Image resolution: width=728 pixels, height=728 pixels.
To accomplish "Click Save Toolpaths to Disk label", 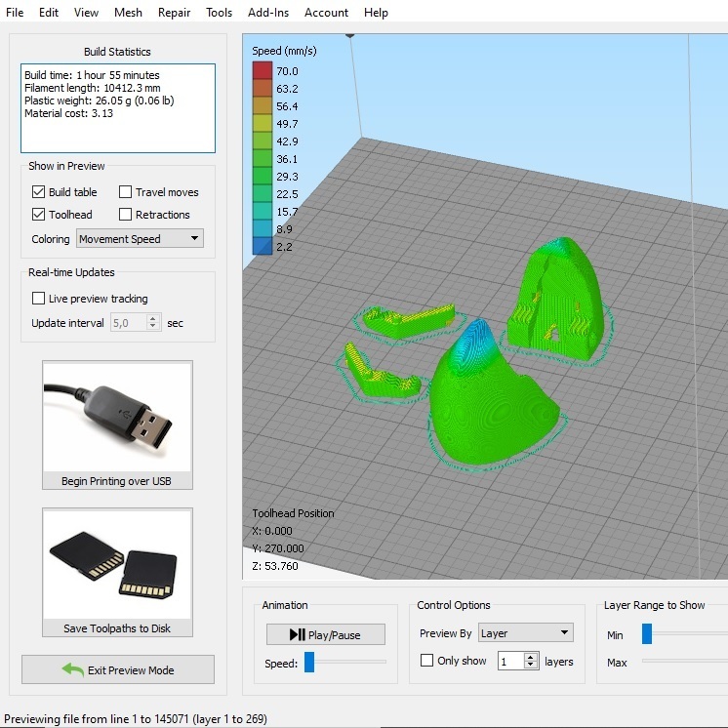I will point(117,628).
